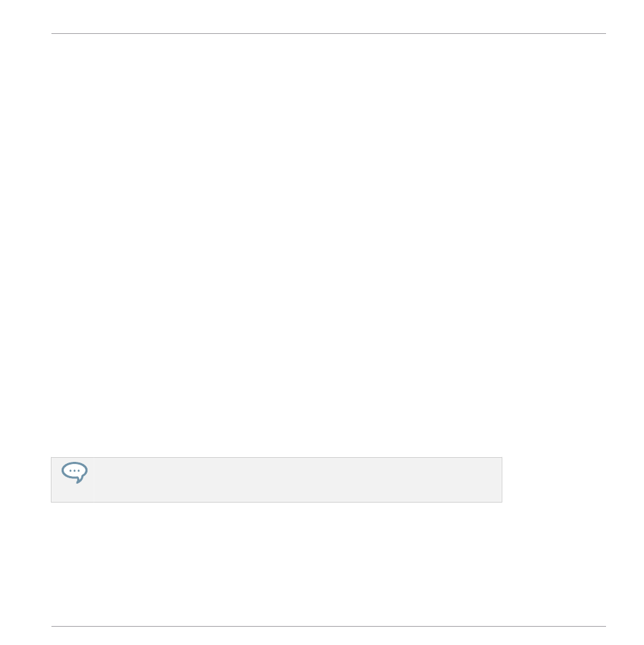The image size is (644, 645).
Task: Click the top horizontal header line
Action: coord(329,34)
